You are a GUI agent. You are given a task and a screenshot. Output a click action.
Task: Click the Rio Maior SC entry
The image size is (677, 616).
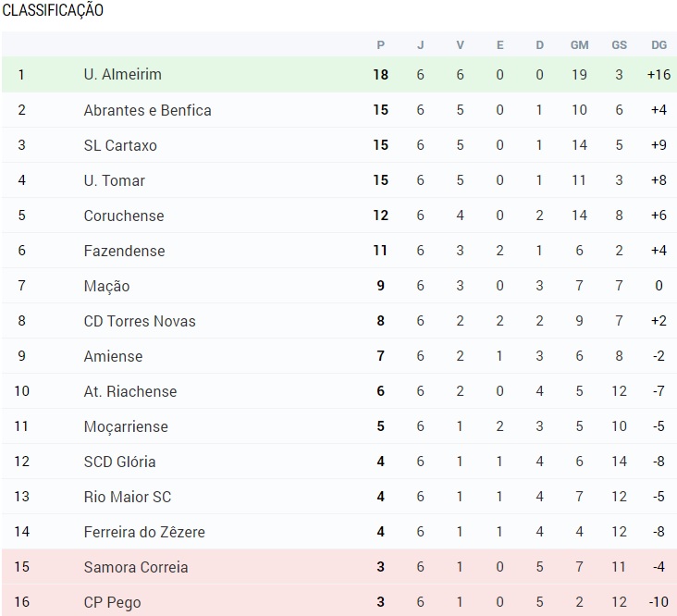128,497
